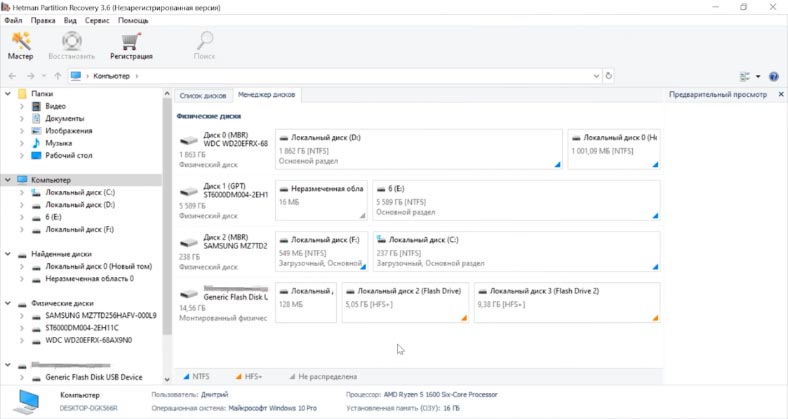Image resolution: width=788 pixels, height=419 pixels.
Task: Select 6 (E:) in tree
Action: coord(53,217)
